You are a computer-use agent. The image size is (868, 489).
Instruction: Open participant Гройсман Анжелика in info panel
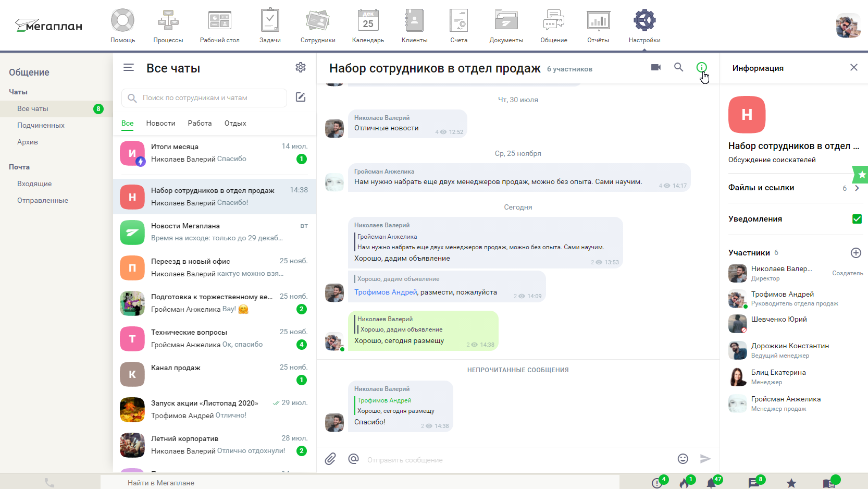(795, 404)
